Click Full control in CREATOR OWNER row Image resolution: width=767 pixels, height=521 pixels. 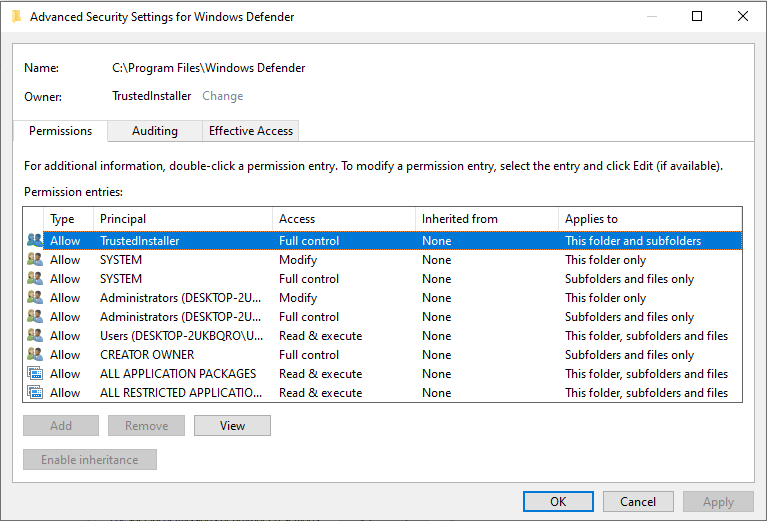tap(309, 355)
